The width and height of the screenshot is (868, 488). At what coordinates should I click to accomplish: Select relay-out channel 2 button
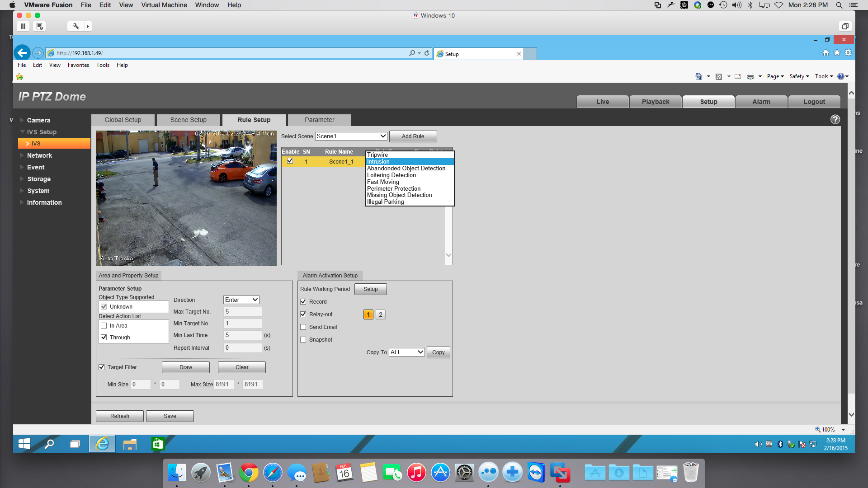tap(380, 314)
